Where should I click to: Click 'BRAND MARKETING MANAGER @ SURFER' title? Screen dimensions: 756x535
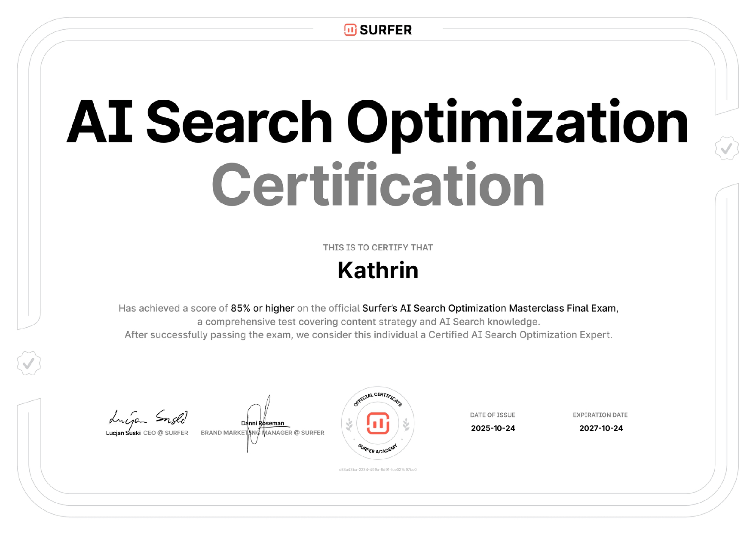point(263,433)
